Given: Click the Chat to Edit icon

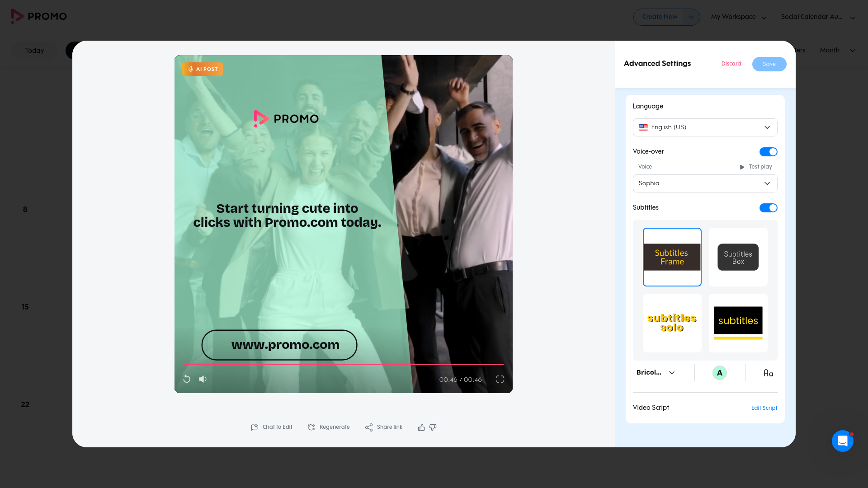Looking at the screenshot, I should [x=255, y=427].
